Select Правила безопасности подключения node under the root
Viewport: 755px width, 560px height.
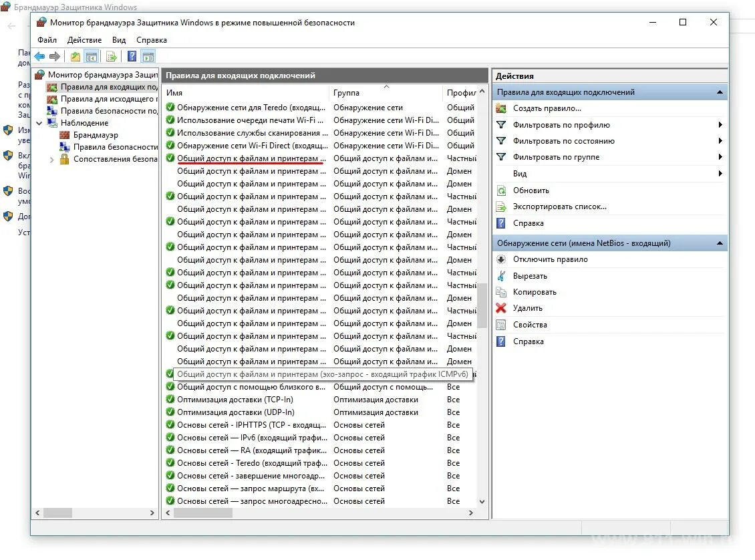coord(109,111)
